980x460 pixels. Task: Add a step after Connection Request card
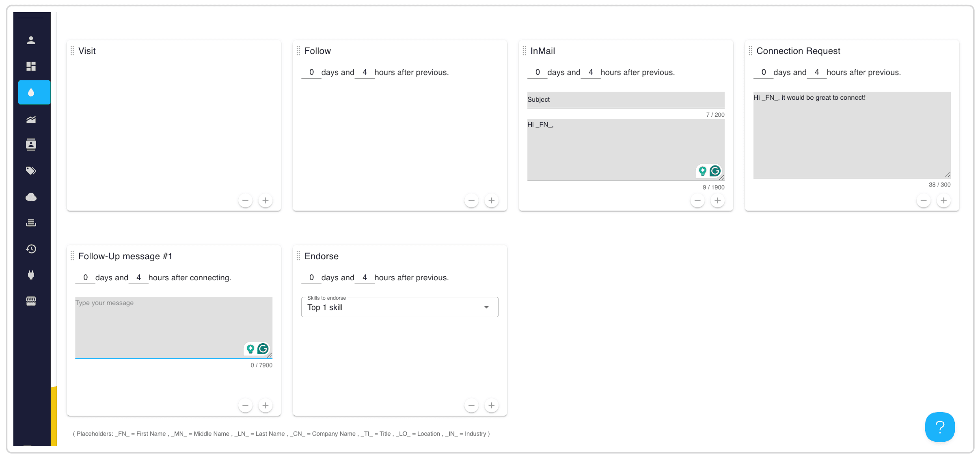pos(943,200)
